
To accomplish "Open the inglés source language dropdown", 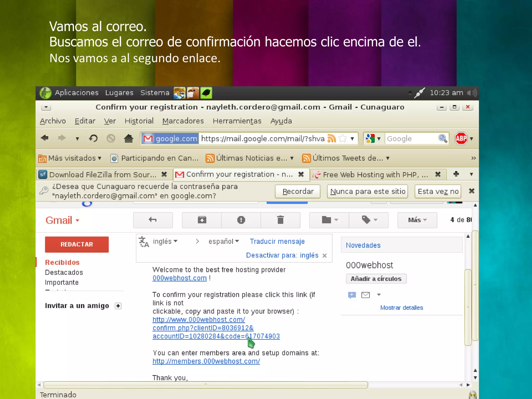I will pyautogui.click(x=165, y=241).
